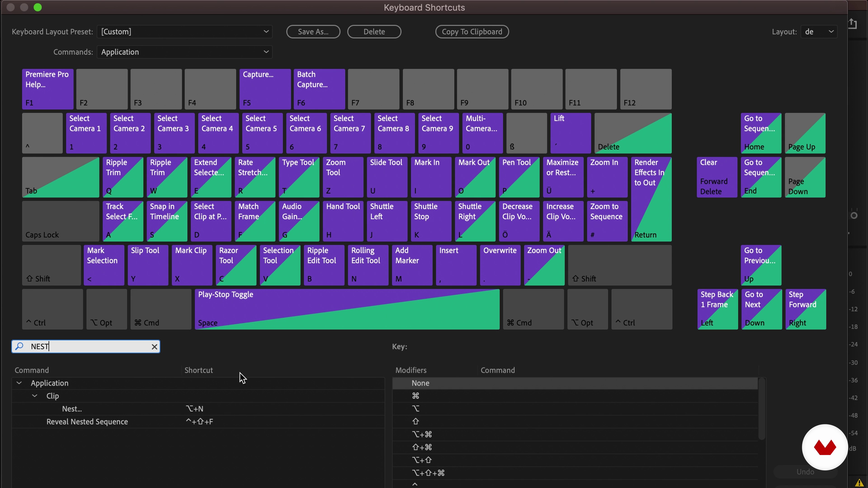868x488 pixels.
Task: Click the Render Effects In to Out Return key
Action: [651, 199]
